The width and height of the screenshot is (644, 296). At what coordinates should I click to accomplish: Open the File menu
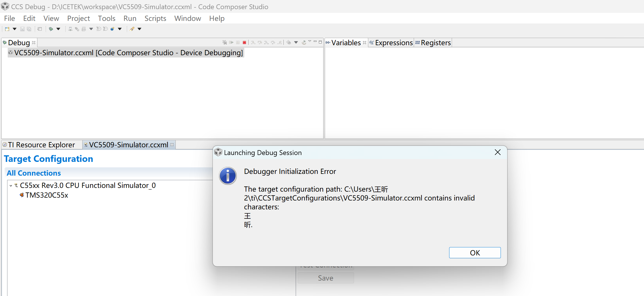click(x=10, y=18)
